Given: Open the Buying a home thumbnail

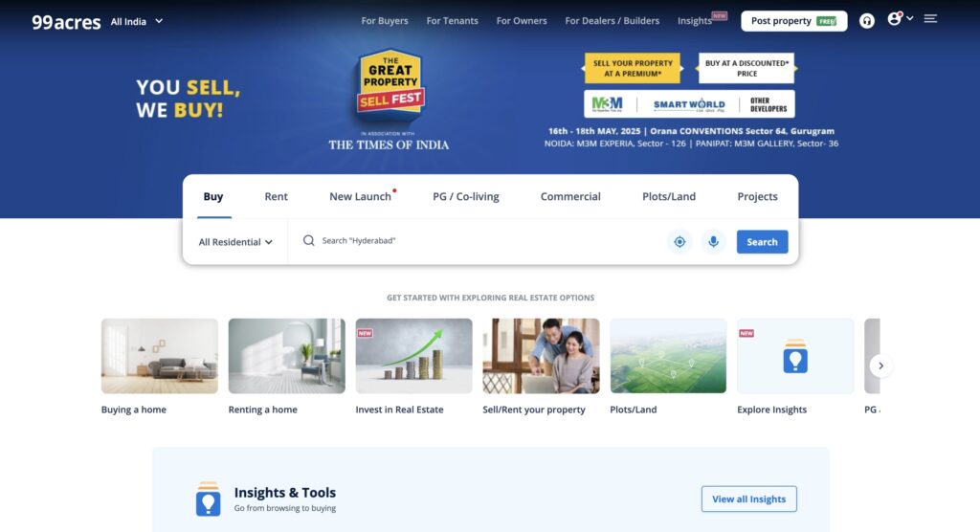Looking at the screenshot, I should click(160, 356).
